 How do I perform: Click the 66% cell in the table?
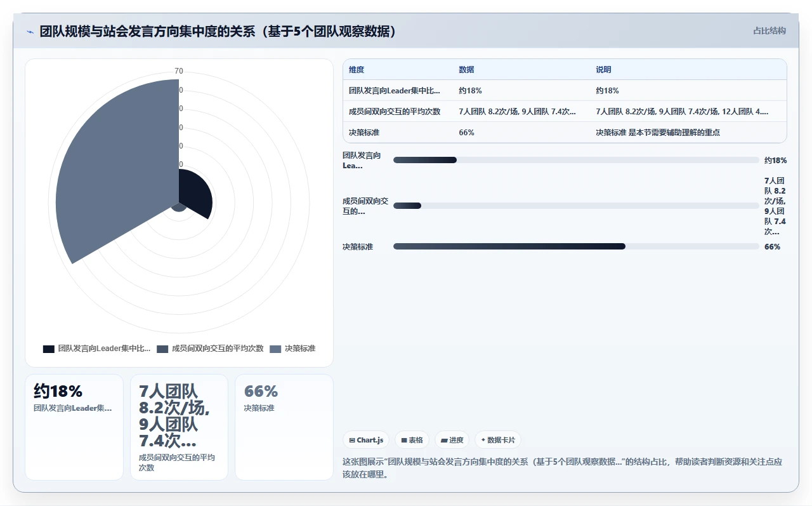(x=466, y=133)
